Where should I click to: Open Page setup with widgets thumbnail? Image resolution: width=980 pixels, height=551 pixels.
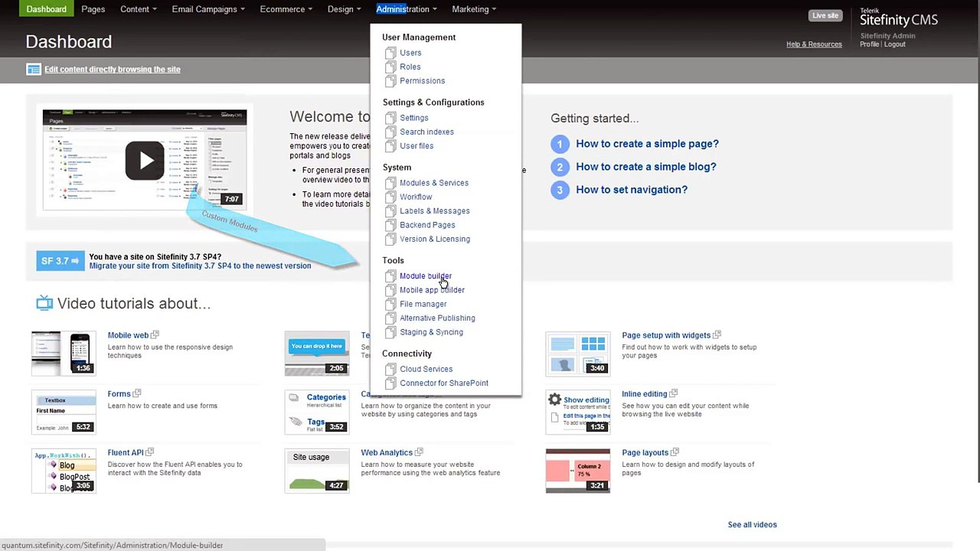(x=578, y=354)
